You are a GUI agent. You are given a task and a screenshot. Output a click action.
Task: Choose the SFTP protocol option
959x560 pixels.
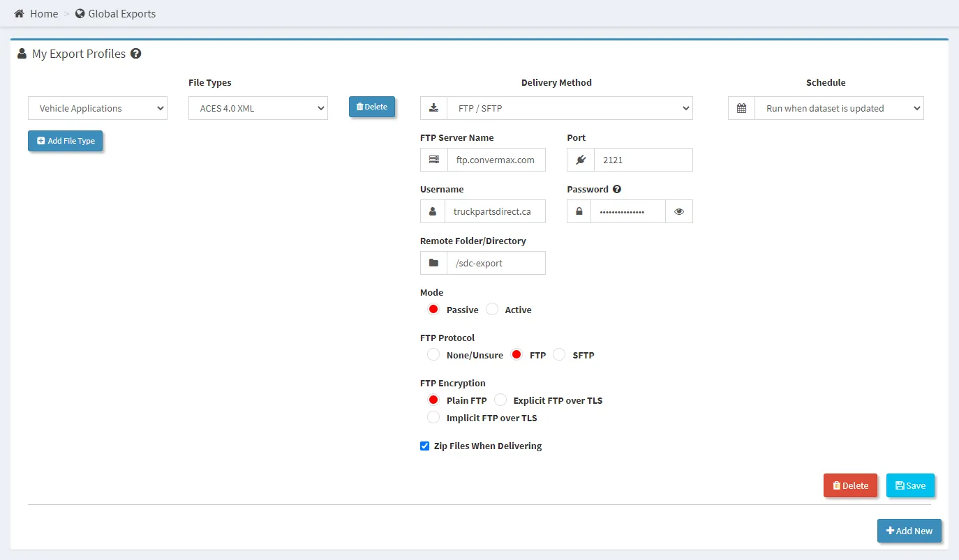[559, 355]
